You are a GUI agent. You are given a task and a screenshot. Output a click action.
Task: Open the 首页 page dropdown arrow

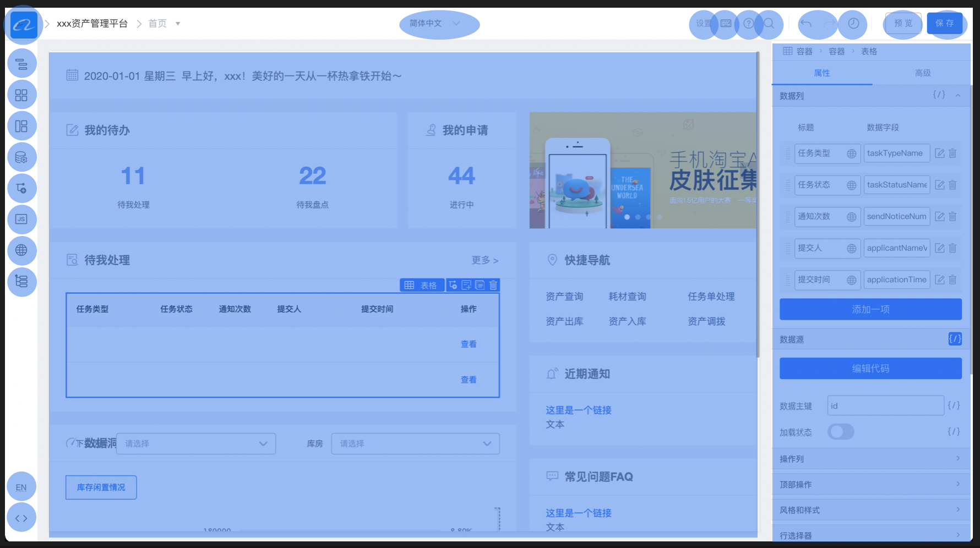178,24
